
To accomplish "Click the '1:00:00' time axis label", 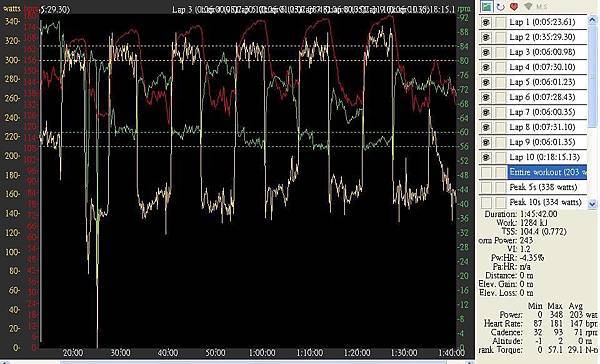I will [262, 353].
